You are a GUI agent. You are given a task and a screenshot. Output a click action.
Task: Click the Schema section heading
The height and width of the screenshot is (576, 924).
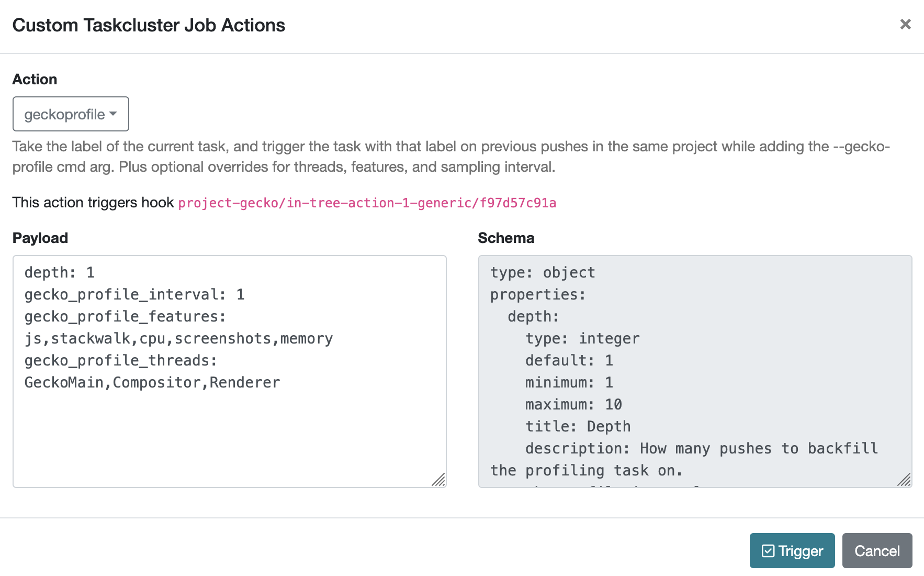(x=505, y=238)
